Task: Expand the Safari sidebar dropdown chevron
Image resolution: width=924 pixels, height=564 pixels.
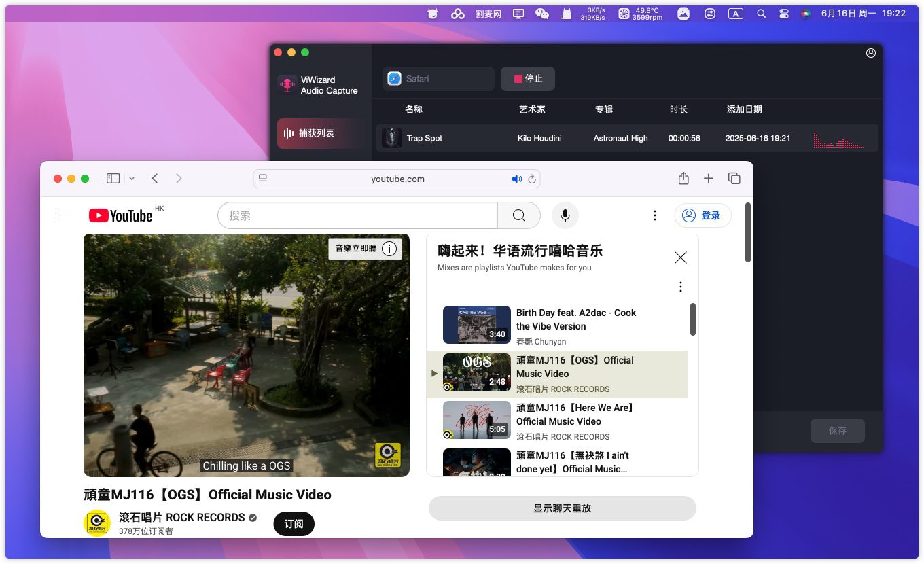Action: pyautogui.click(x=132, y=179)
